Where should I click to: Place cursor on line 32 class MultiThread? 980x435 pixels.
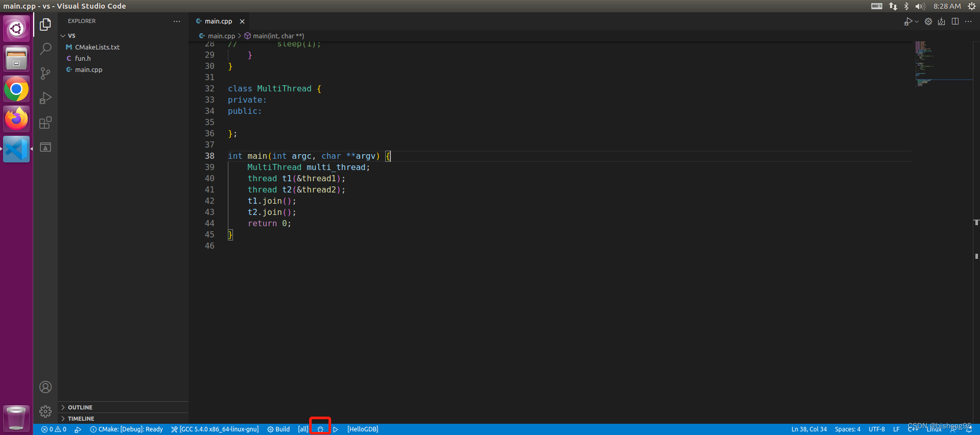(274, 89)
